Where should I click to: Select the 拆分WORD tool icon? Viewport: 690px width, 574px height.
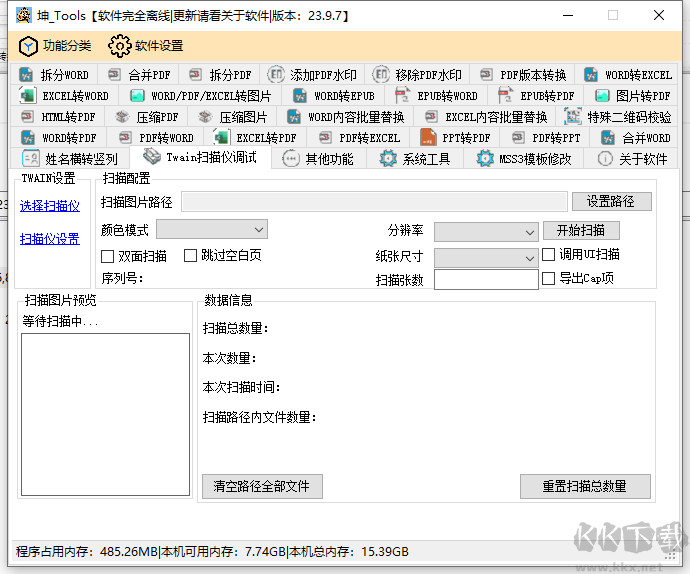(26, 75)
